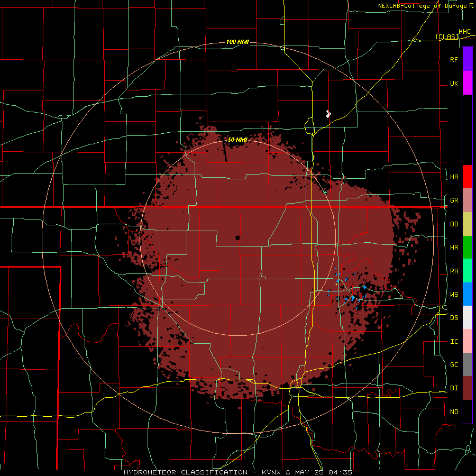Click the HA legend label

(x=454, y=177)
